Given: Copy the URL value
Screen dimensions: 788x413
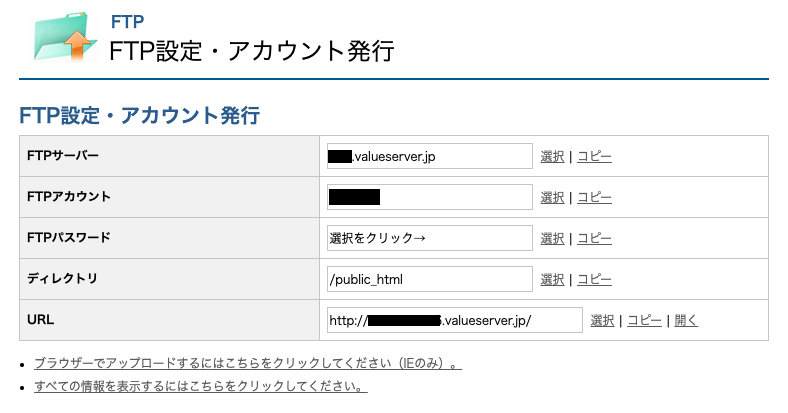Looking at the screenshot, I should point(644,320).
